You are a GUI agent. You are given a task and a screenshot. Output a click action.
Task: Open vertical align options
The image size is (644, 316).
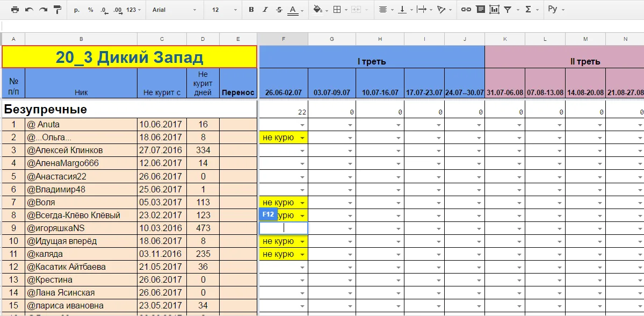pos(404,10)
